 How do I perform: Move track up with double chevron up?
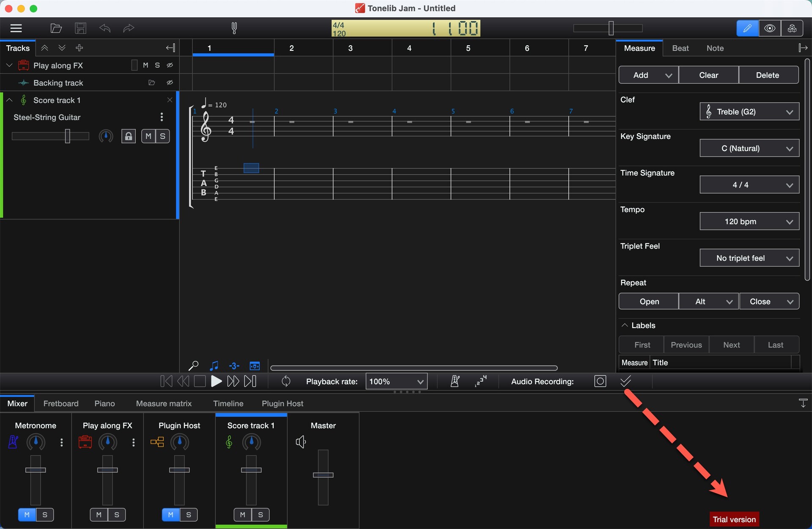coord(44,48)
